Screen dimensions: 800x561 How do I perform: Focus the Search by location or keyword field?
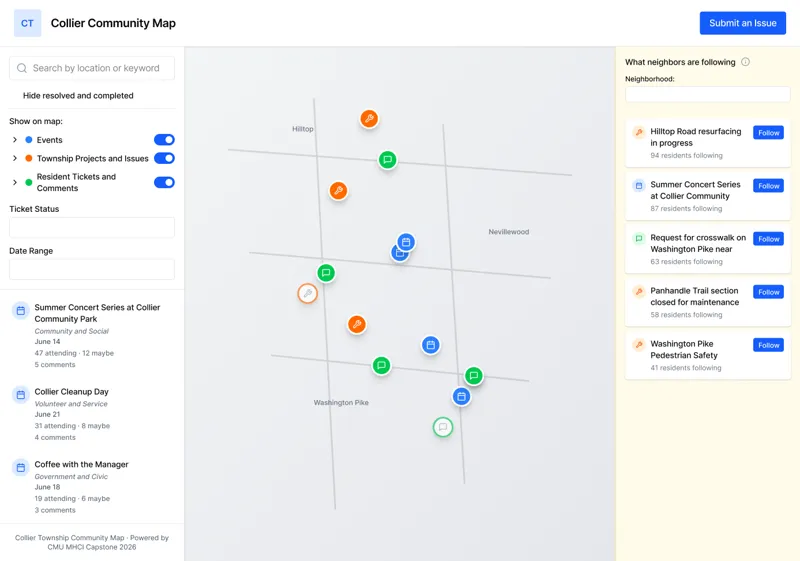pyautogui.click(x=92, y=68)
